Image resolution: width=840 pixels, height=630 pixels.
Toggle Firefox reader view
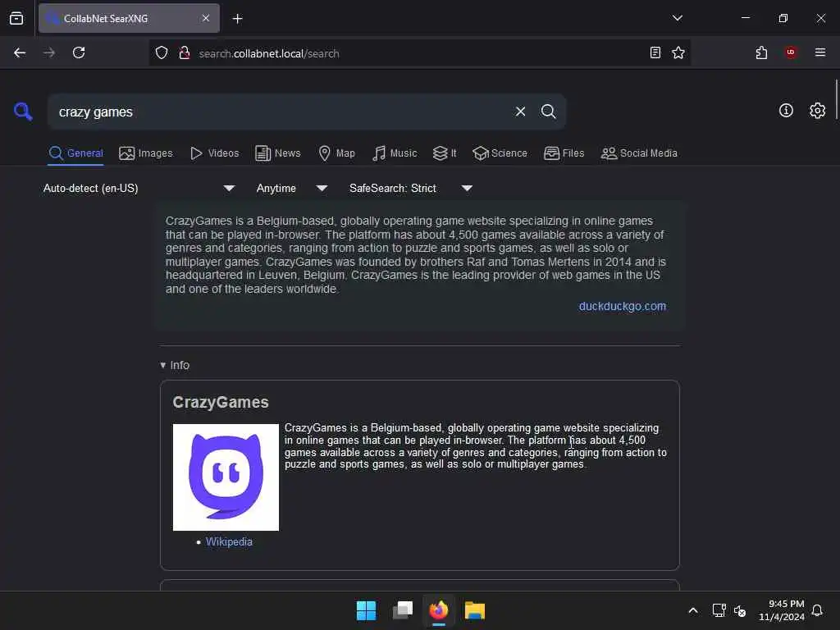(655, 52)
